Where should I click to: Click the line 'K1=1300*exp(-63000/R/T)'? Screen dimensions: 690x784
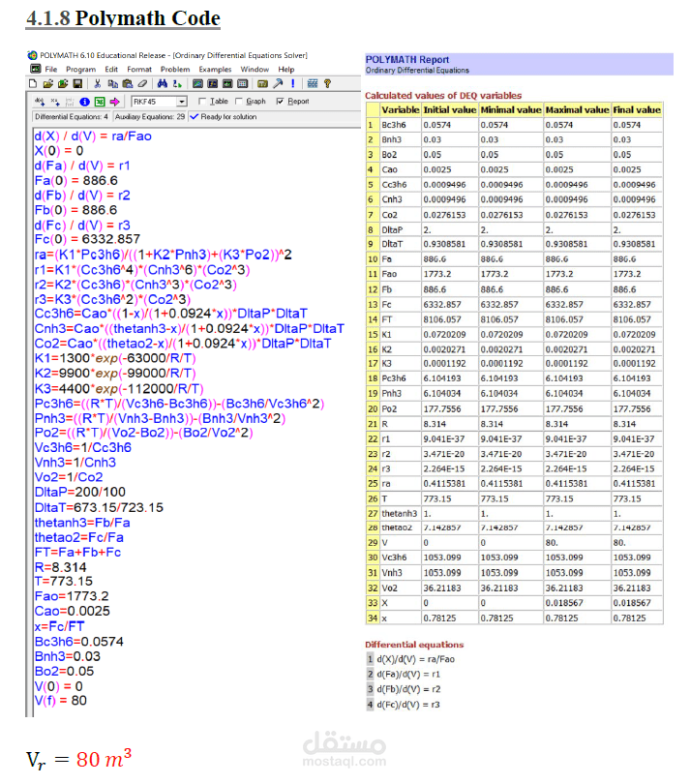pyautogui.click(x=115, y=358)
